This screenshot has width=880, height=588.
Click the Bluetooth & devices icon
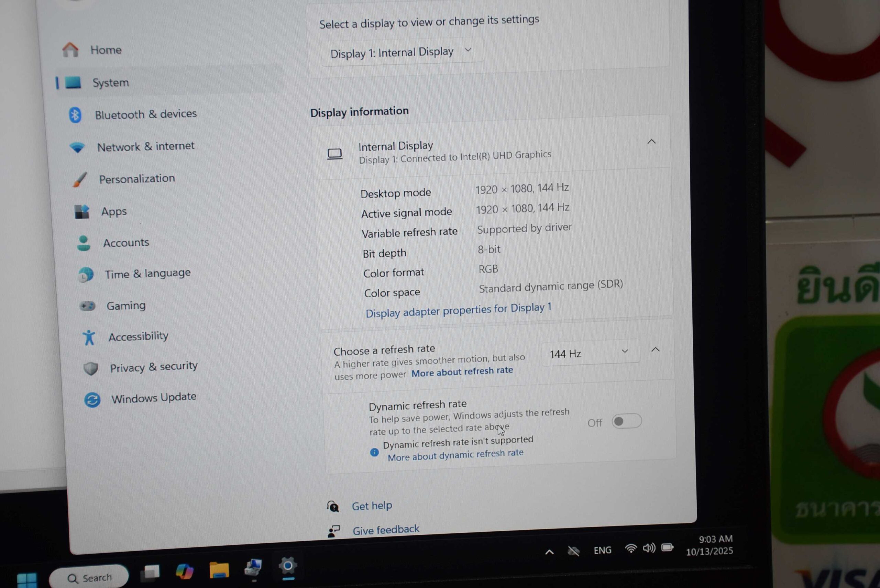coord(75,115)
